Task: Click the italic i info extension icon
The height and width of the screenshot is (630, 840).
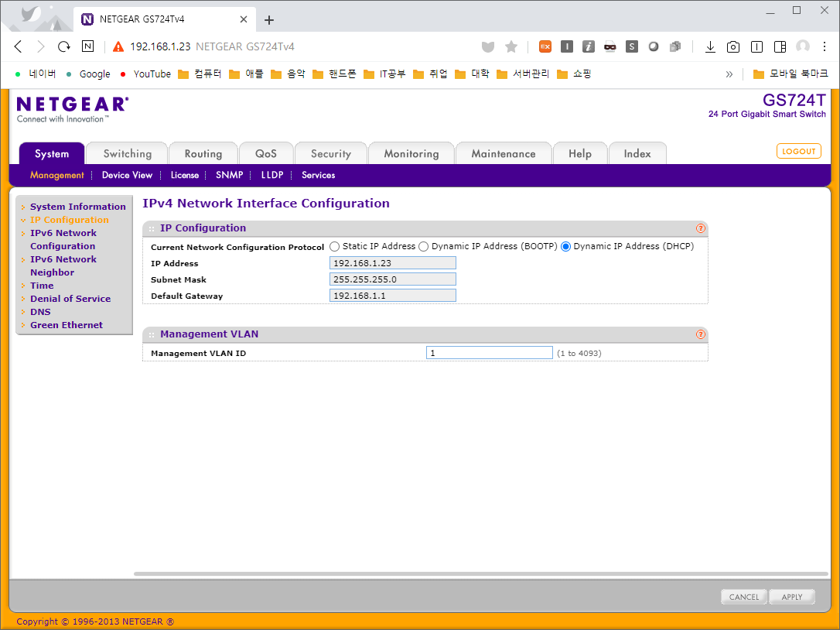Action: (588, 46)
